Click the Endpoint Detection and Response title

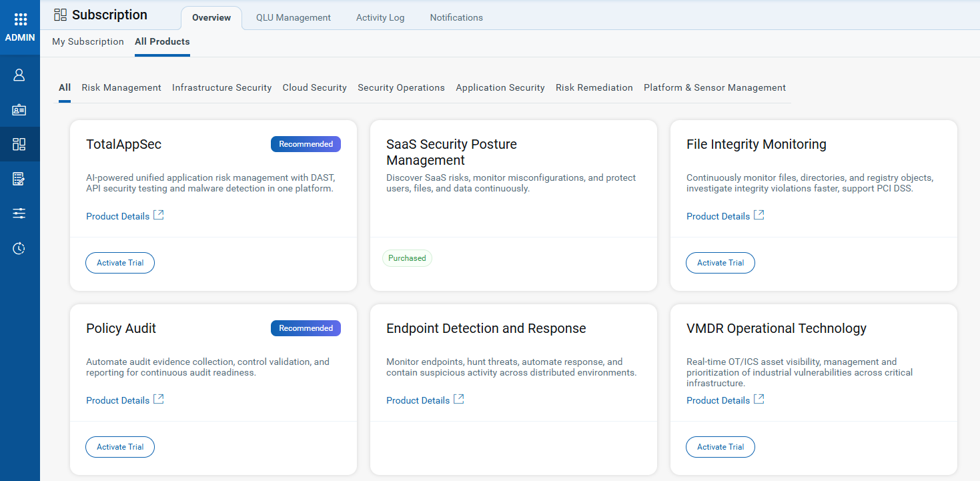[486, 328]
